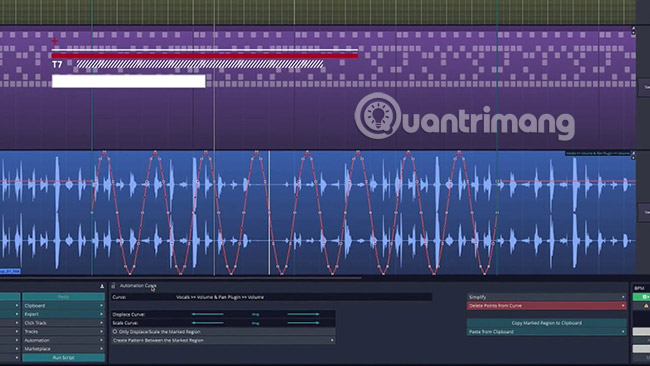The image size is (650, 366).
Task: Click the scroll arrows atop the purple track
Action: click(633, 31)
